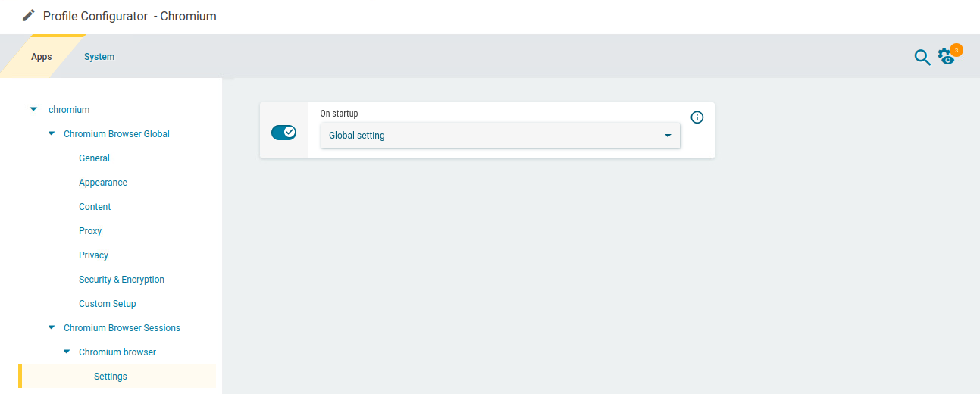The image size is (980, 394).
Task: Navigate to Proxy settings
Action: pos(90,231)
